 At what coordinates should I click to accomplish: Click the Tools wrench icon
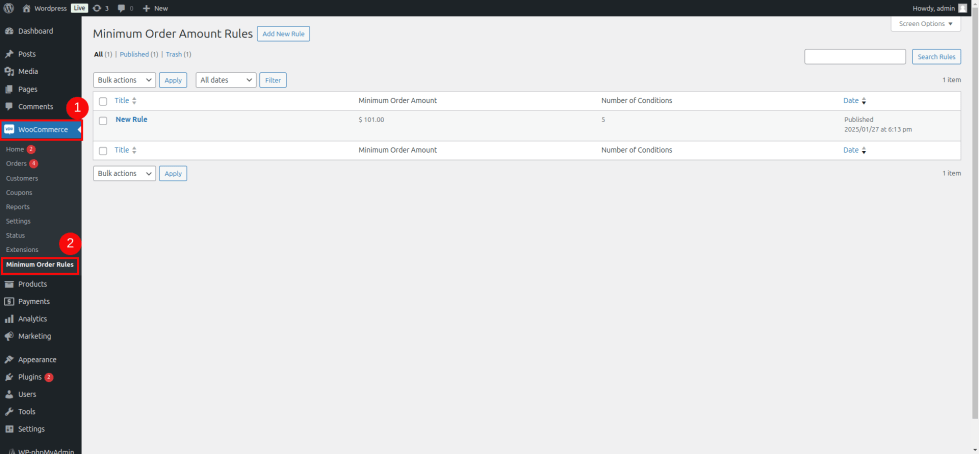click(x=9, y=412)
